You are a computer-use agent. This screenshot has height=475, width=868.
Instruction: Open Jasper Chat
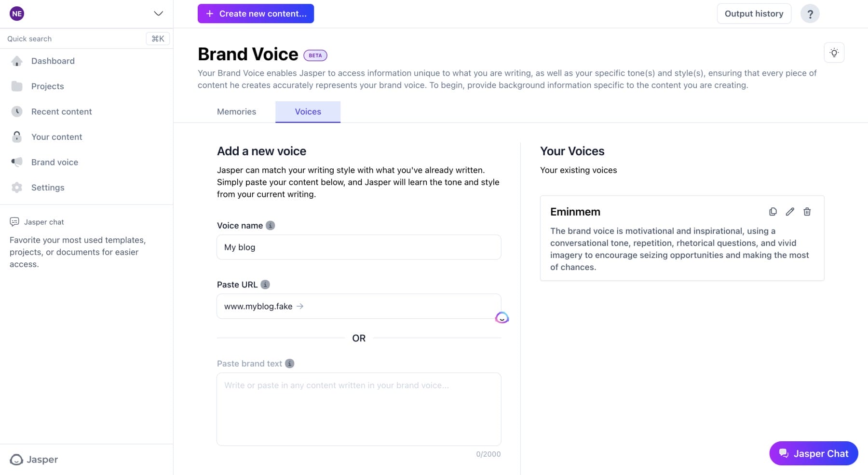tap(813, 453)
